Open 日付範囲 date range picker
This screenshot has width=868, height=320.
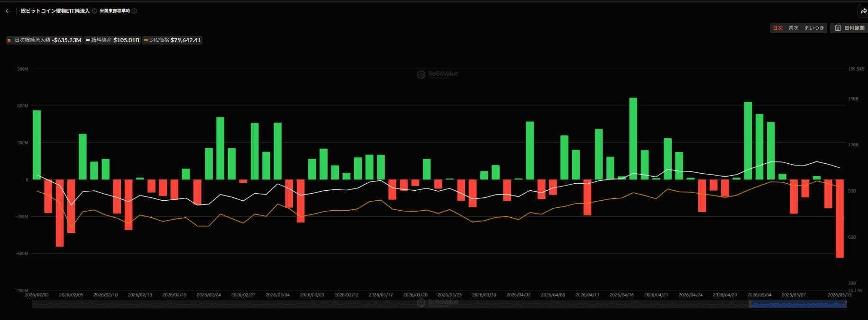click(849, 28)
